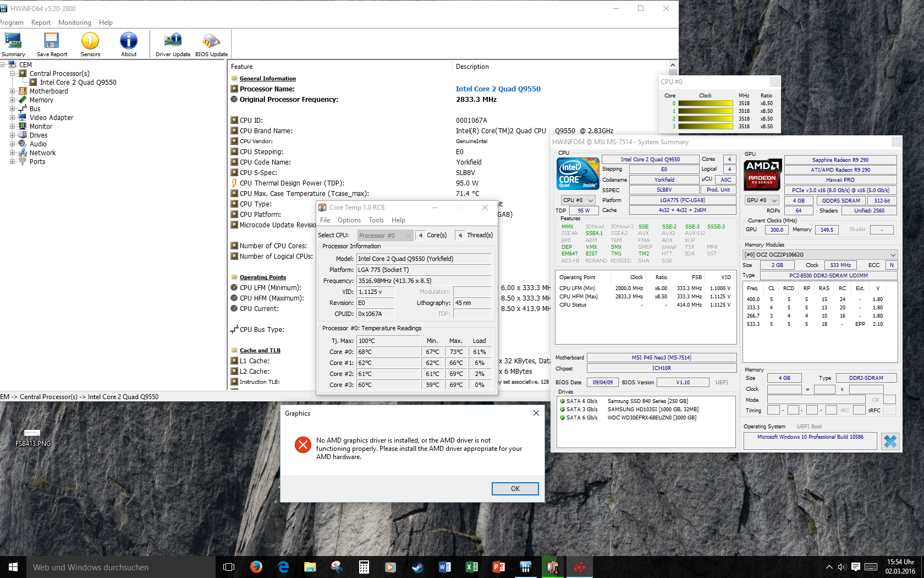Select Intel Core 2 Quad Q9550 tree item
Viewport: 924px width, 578px height.
78,82
